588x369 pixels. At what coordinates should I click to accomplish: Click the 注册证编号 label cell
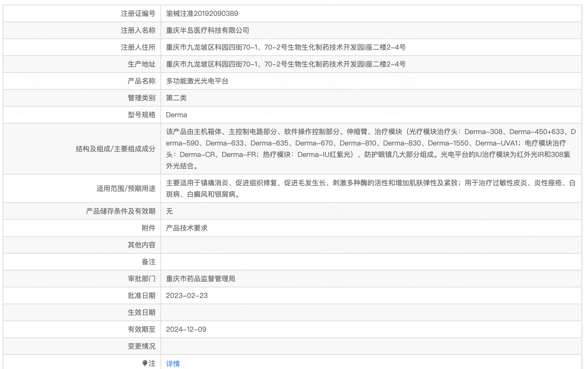[138, 13]
